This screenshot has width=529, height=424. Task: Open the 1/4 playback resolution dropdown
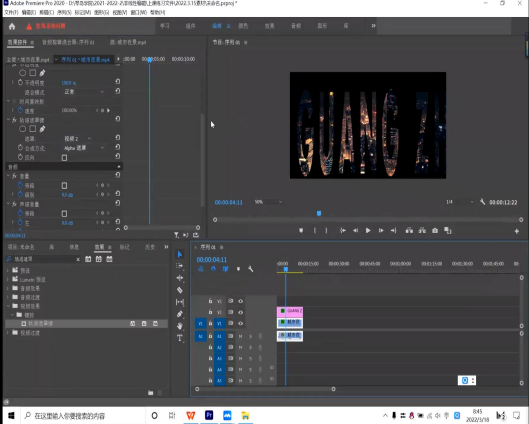[460, 202]
